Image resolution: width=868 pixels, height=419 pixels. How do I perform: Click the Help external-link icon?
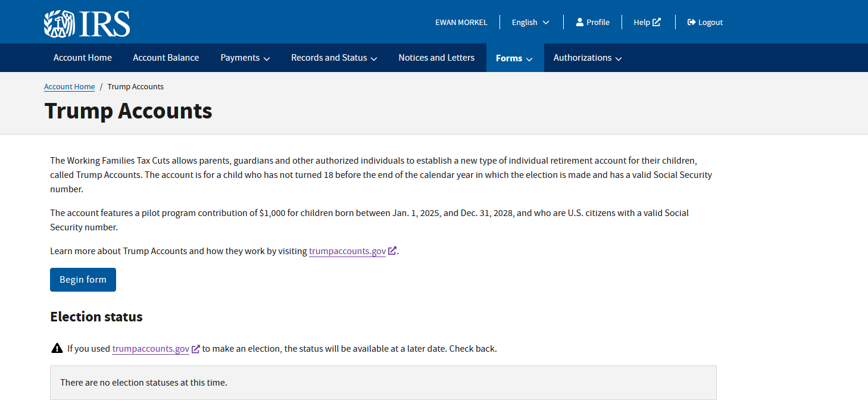tap(657, 22)
